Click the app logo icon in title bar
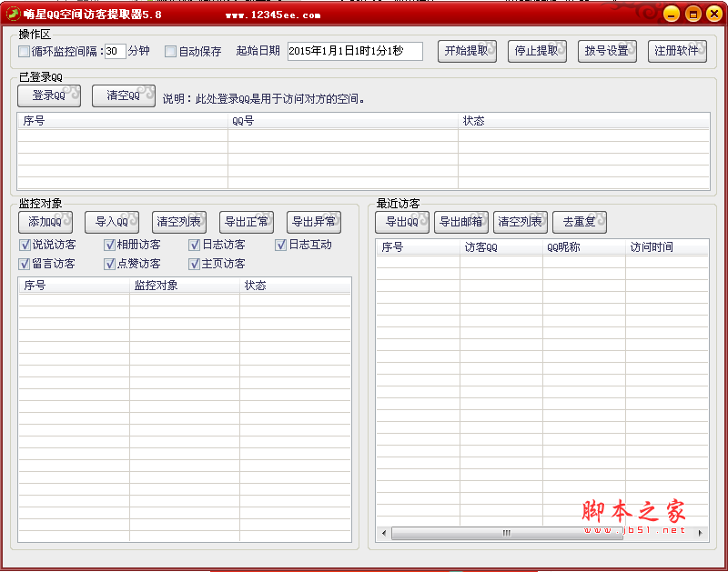Viewport: 728px width, 572px height. 13,14
